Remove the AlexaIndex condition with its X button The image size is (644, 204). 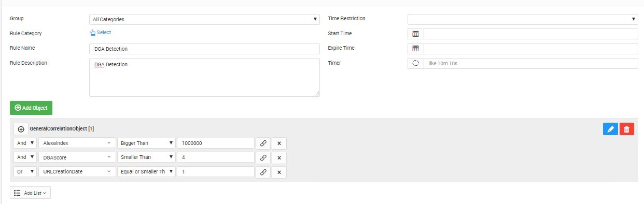279,143
